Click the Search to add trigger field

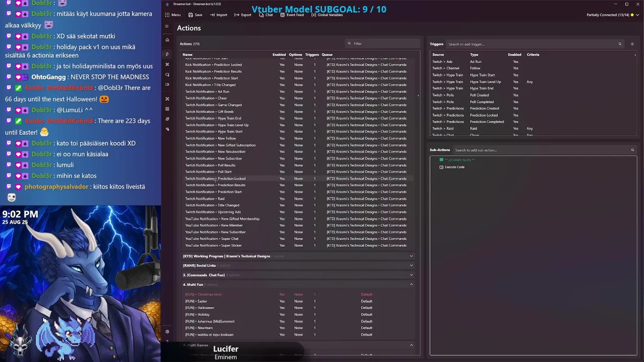535,44
